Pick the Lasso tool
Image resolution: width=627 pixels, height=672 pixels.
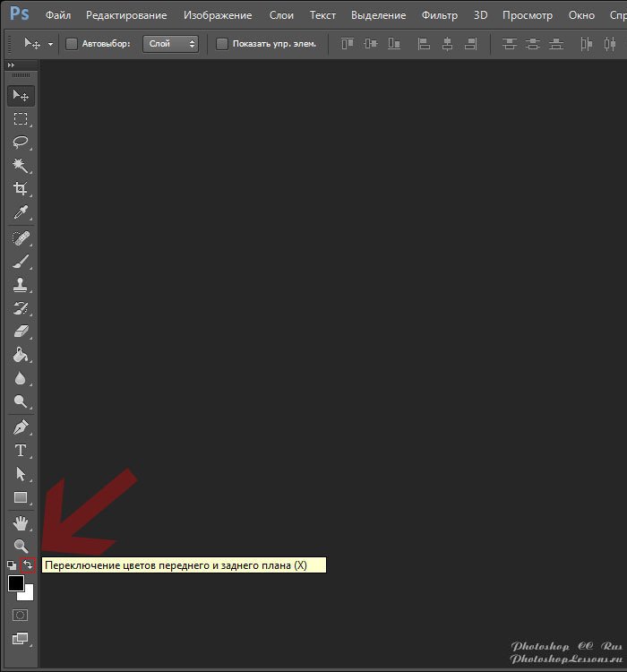click(x=21, y=142)
